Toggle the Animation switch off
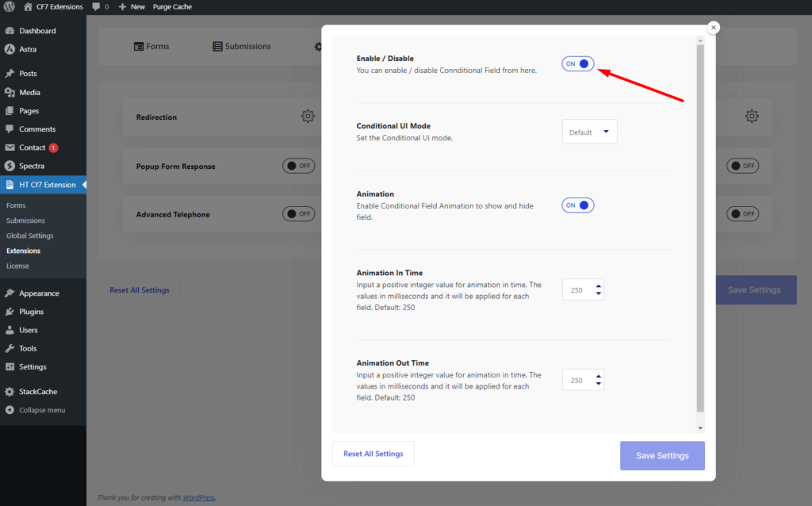The width and height of the screenshot is (812, 506). pyautogui.click(x=577, y=205)
